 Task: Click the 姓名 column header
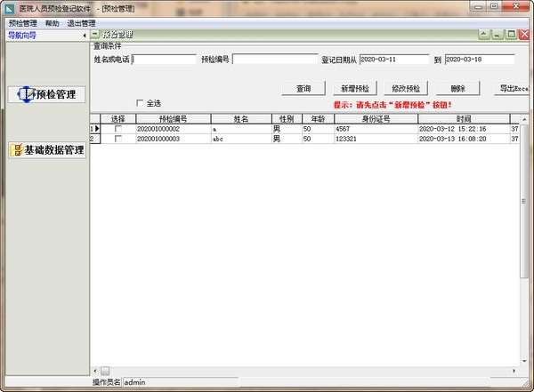241,119
